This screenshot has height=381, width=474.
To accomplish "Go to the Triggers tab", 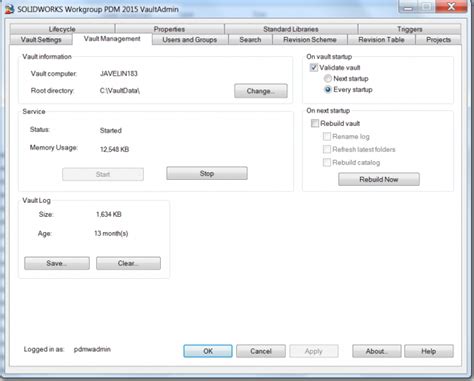I will [x=409, y=29].
